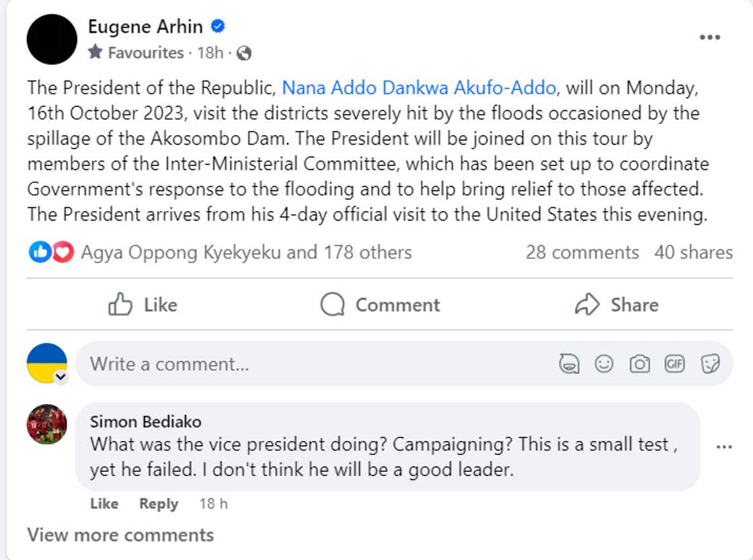Click the thumbs-up reaction icon on the post
The width and height of the screenshot is (753, 560).
click(40, 252)
